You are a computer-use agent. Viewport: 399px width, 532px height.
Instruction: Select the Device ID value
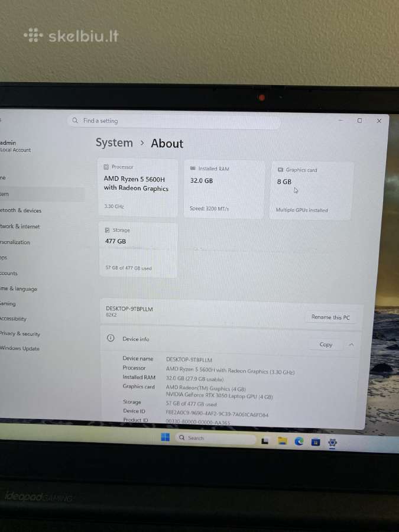tap(217, 414)
